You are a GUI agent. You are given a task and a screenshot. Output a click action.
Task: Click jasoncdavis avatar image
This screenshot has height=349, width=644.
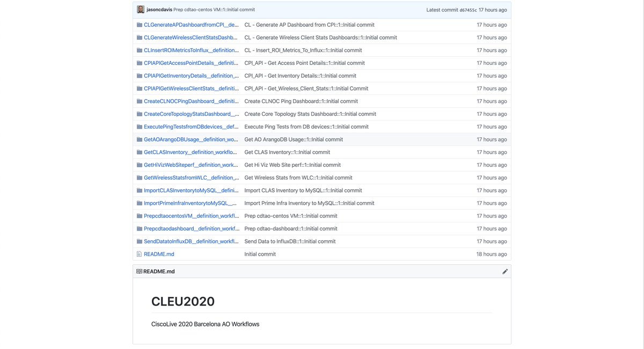[141, 10]
